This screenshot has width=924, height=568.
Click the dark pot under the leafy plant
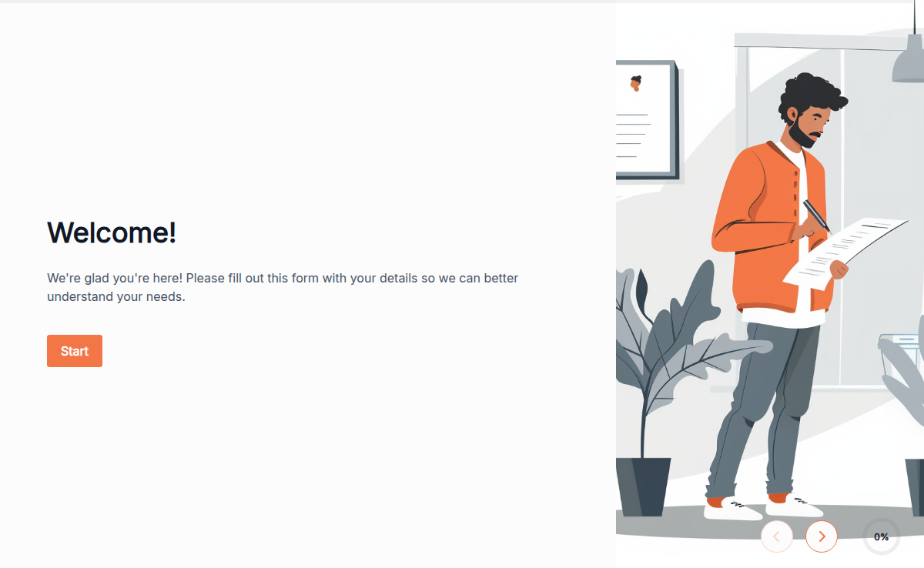click(644, 486)
